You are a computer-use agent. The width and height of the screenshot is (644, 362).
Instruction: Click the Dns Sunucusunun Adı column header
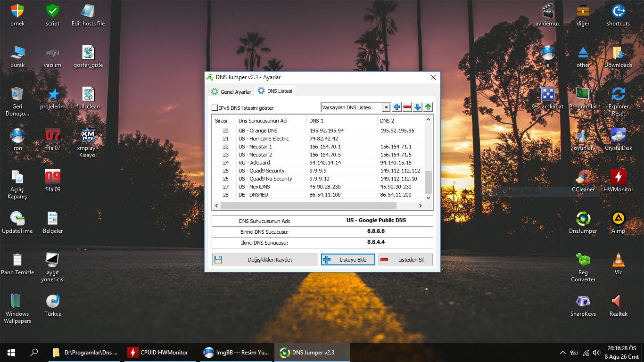pyautogui.click(x=271, y=121)
